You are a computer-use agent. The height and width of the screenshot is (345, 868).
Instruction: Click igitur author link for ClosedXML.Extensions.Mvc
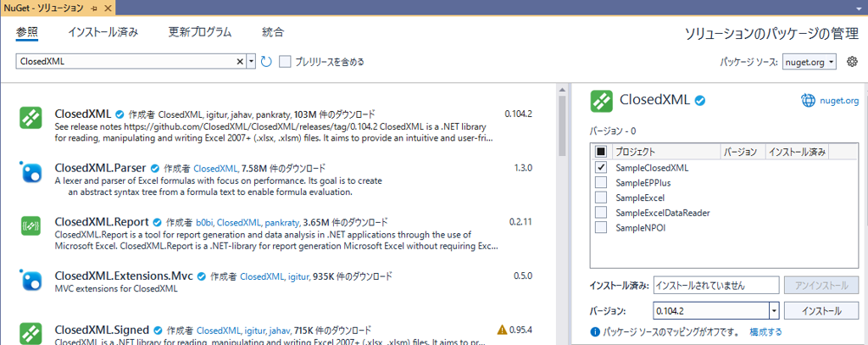299,276
